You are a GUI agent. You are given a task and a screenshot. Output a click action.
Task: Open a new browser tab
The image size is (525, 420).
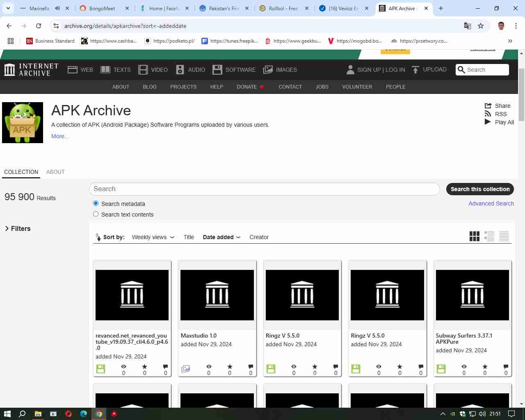441,8
